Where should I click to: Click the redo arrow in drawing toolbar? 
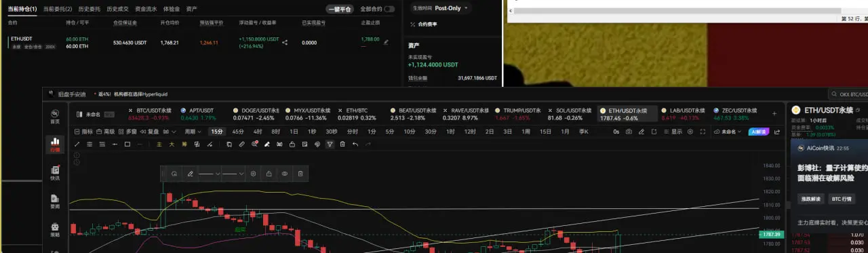(x=368, y=144)
